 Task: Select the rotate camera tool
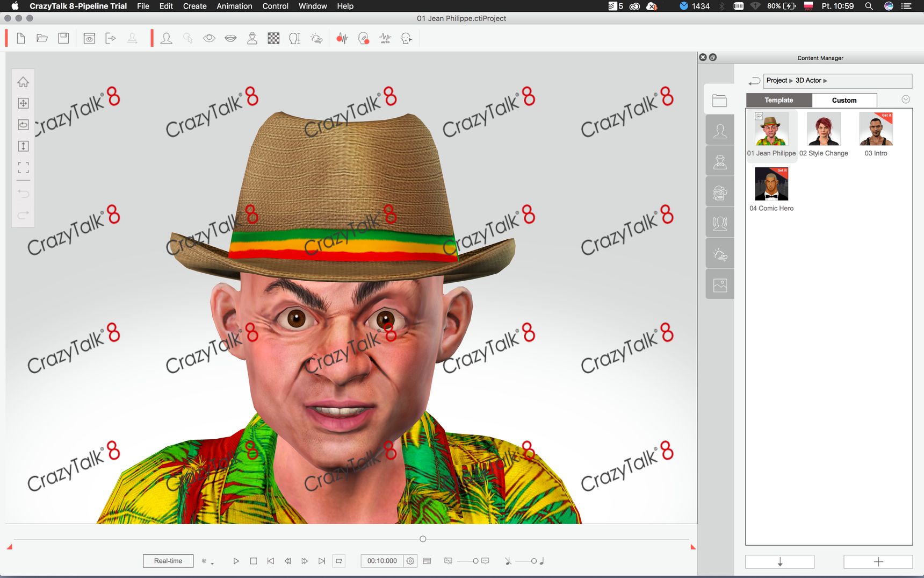[23, 125]
